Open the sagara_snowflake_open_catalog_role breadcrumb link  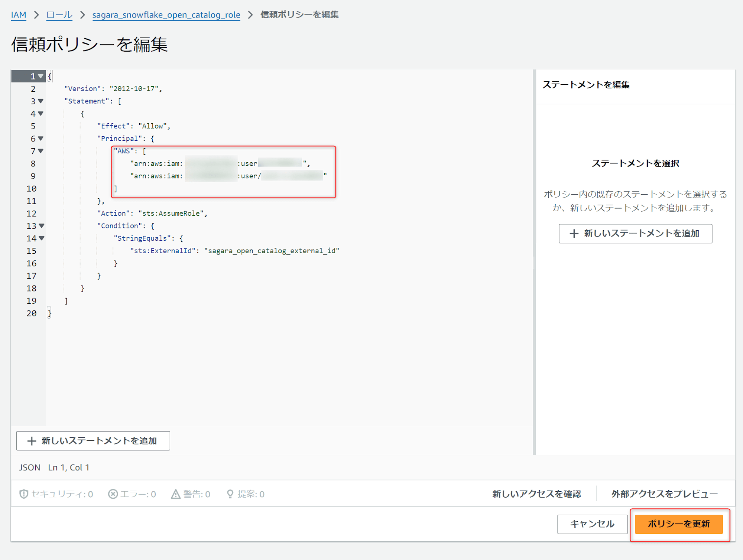[166, 15]
